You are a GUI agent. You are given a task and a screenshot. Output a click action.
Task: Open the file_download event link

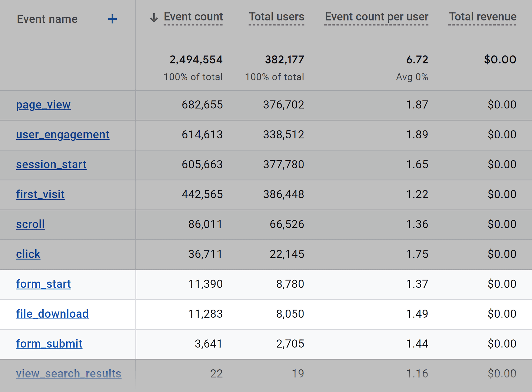point(52,314)
